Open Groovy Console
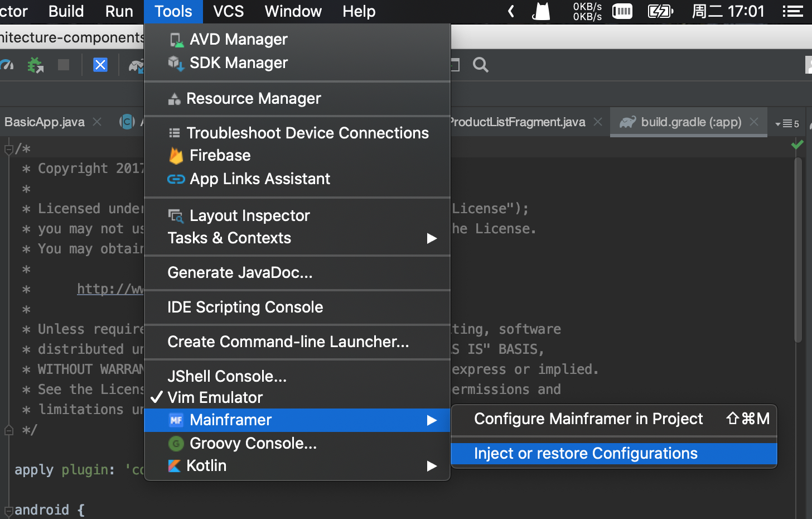This screenshot has height=519, width=812. point(253,444)
